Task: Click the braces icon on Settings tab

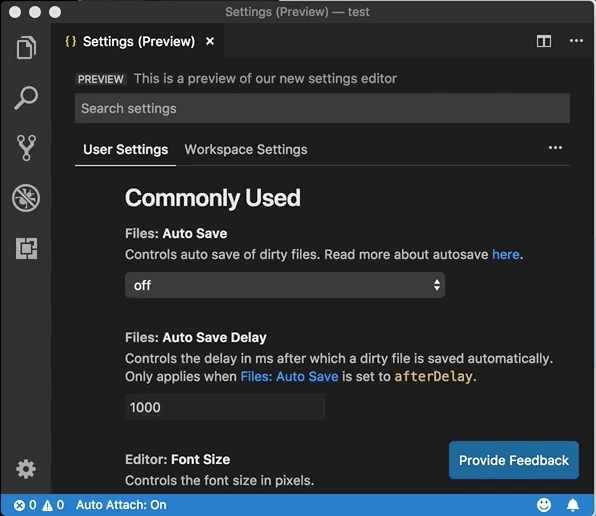Action: point(71,41)
